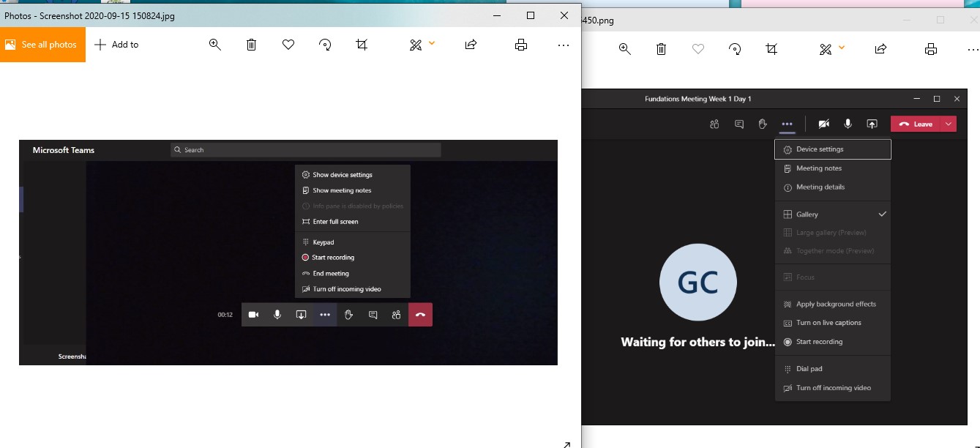Click the heart icon in the back Photos window

click(x=698, y=49)
